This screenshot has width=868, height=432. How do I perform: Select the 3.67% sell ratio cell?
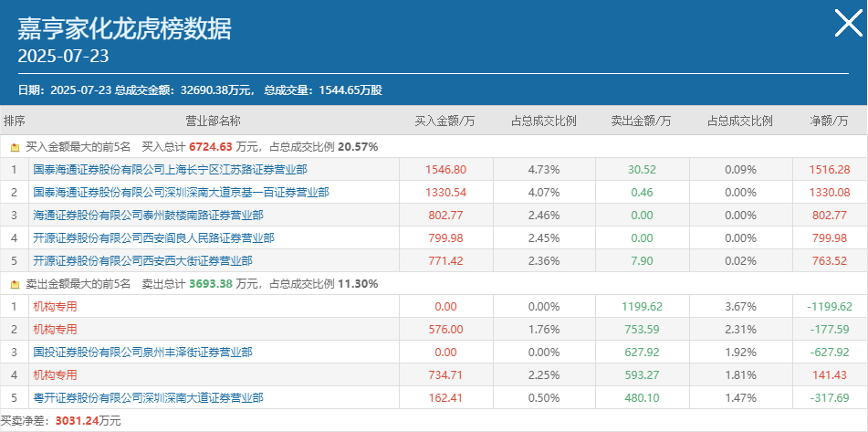tap(741, 306)
